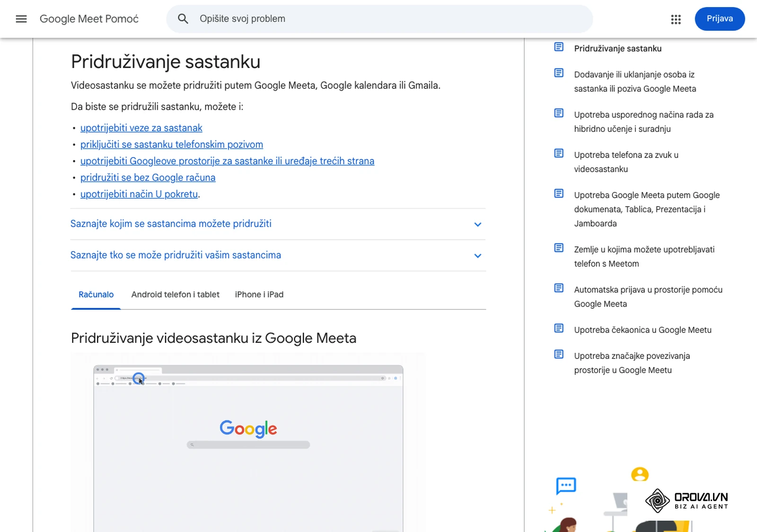
Task: Click article icon beside Upotreba značajke povezivanja
Action: pos(559,354)
